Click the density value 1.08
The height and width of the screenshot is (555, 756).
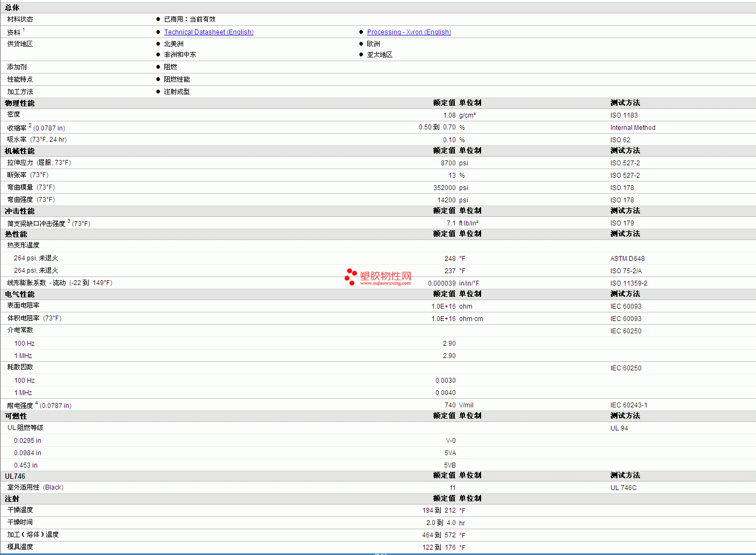tap(449, 115)
